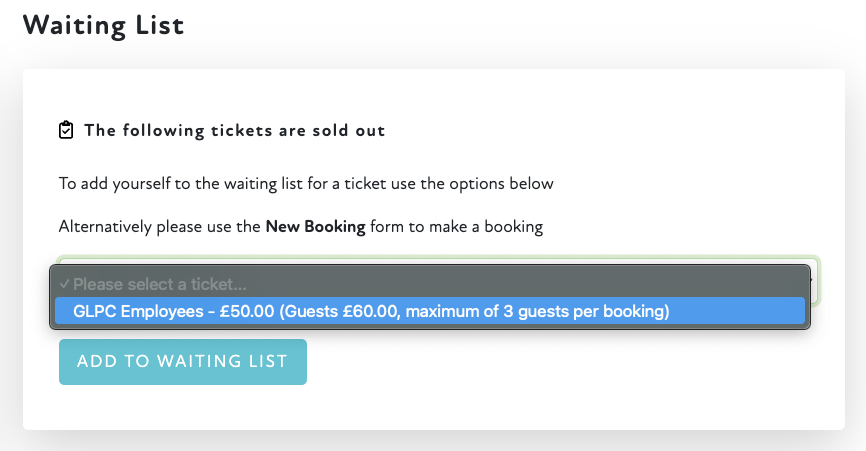The image size is (866, 451).
Task: Click the clipboard check icon
Action: point(67,130)
